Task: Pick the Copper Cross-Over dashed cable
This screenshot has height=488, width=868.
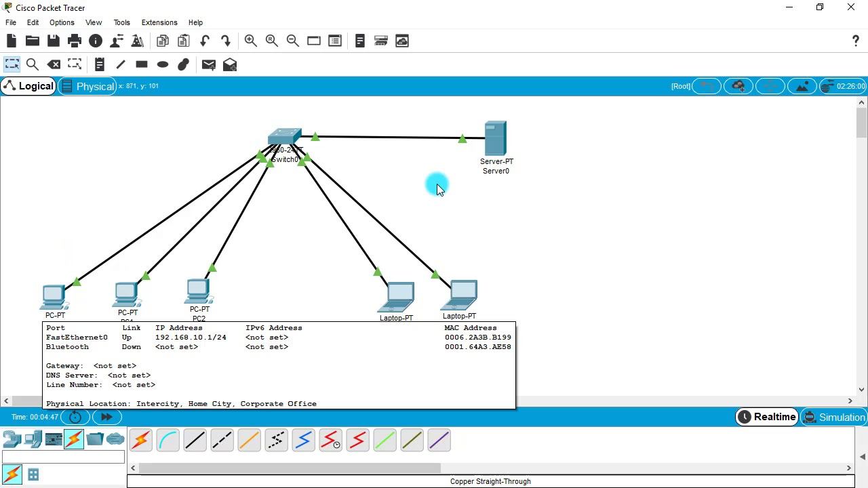Action: pos(222,441)
